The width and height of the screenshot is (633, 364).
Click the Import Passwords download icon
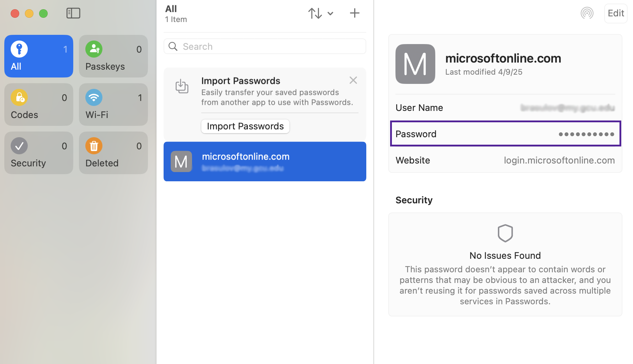click(x=182, y=86)
